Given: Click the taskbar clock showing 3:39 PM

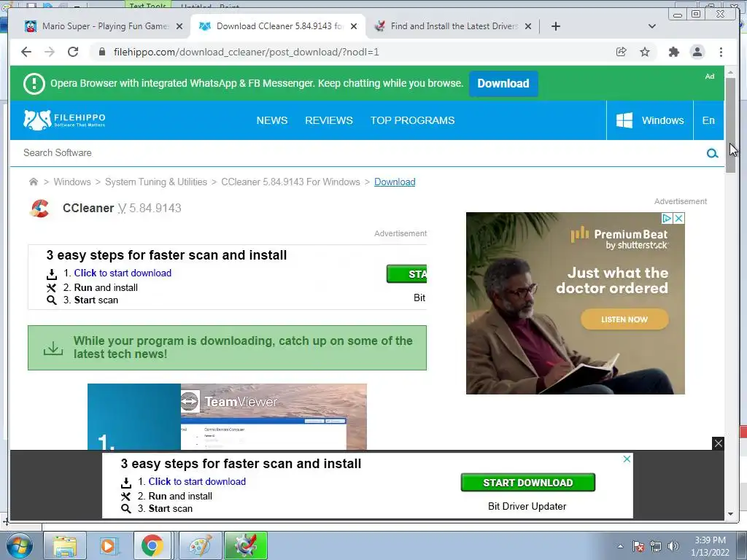Looking at the screenshot, I should click(710, 546).
